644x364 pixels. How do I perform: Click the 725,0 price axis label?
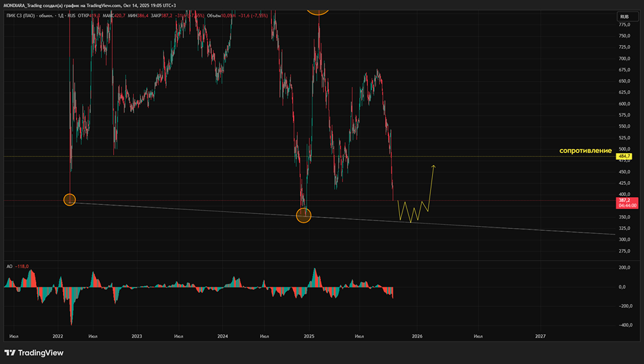tap(624, 47)
